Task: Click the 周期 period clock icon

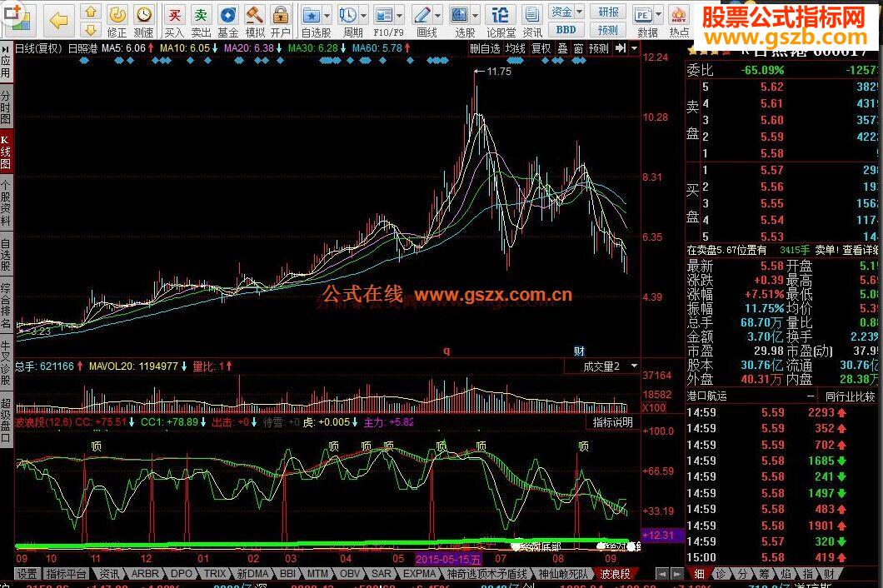Action: pyautogui.click(x=348, y=20)
